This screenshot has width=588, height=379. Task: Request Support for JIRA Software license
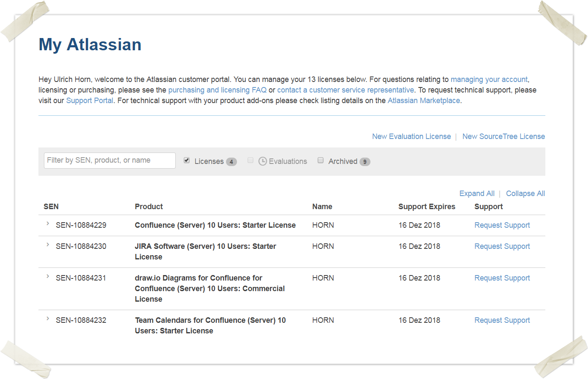point(502,246)
